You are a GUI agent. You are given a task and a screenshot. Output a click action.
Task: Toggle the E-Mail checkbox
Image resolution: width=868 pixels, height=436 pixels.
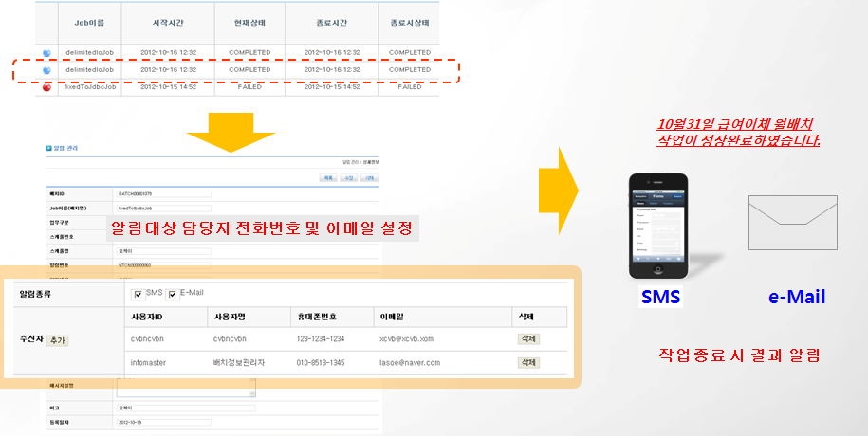[172, 294]
